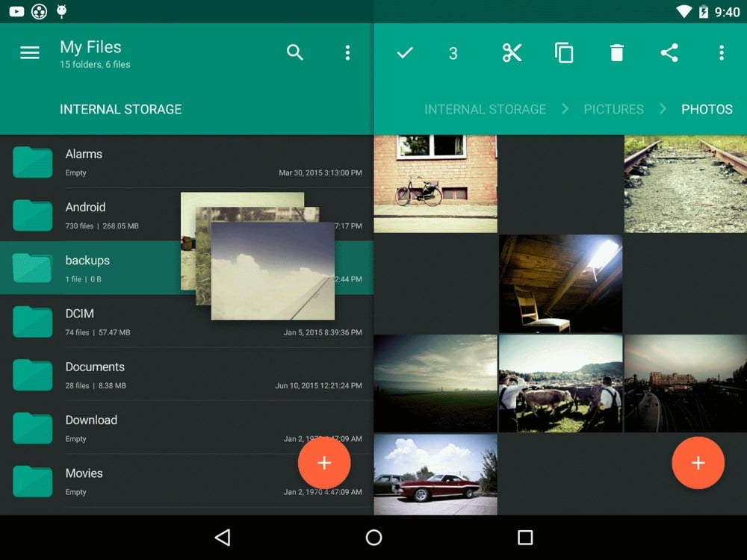The height and width of the screenshot is (560, 747).
Task: Navigate to PICTURES breadcrumb
Action: click(613, 109)
